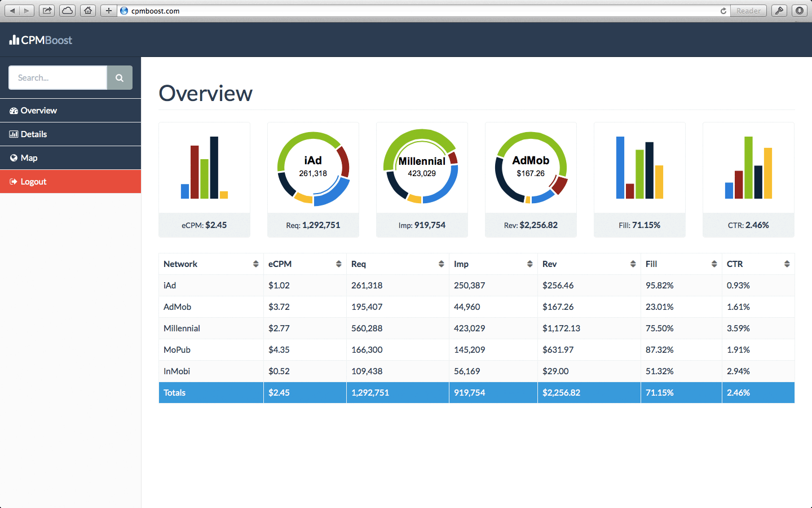Sort table by Network column
812x508 pixels.
(x=255, y=264)
